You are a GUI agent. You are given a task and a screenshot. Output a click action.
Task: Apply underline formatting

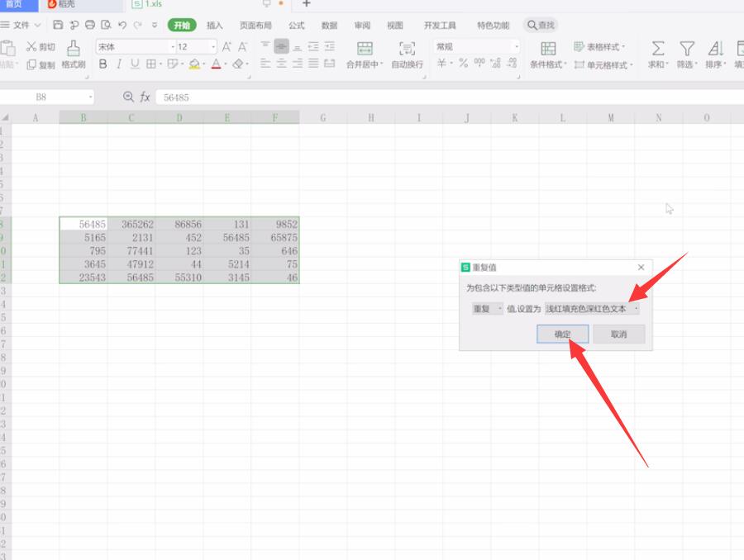click(135, 64)
